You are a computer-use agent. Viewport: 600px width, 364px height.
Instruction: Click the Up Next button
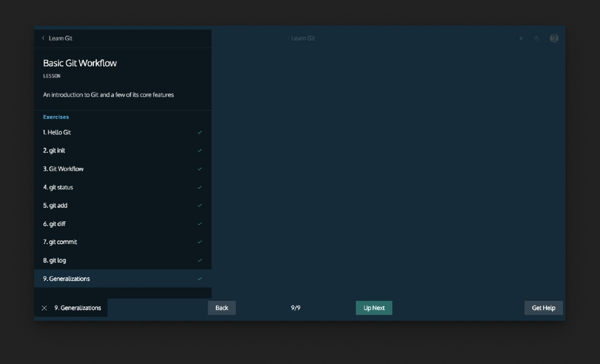374,308
